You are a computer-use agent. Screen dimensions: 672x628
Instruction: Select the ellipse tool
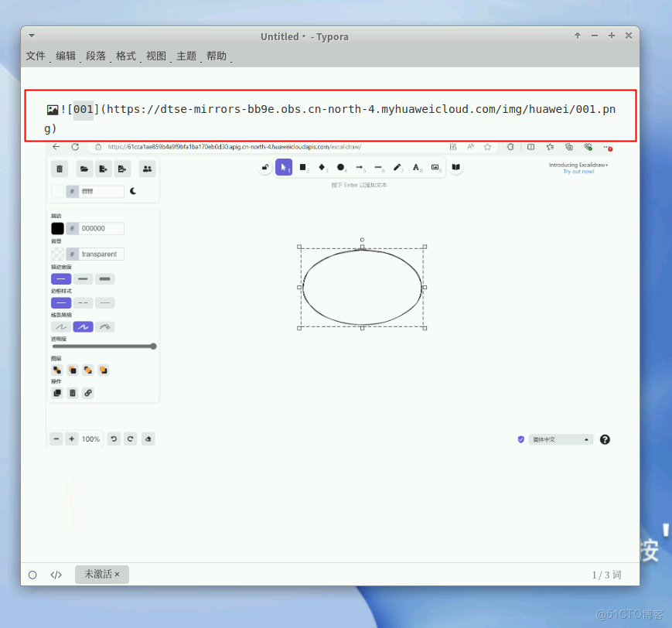point(341,167)
